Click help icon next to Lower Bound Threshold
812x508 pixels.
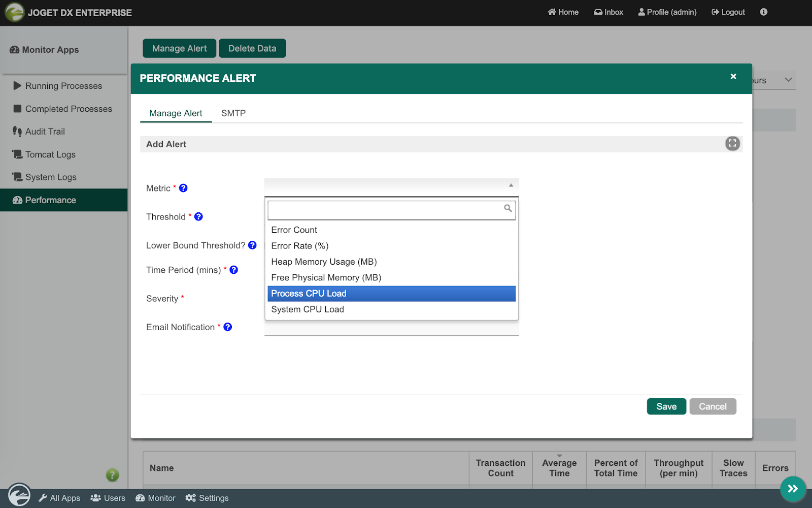click(x=252, y=245)
